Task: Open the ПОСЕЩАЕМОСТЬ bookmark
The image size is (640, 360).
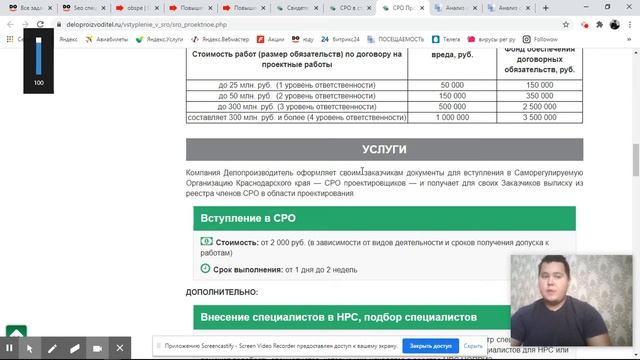Action: click(396, 39)
